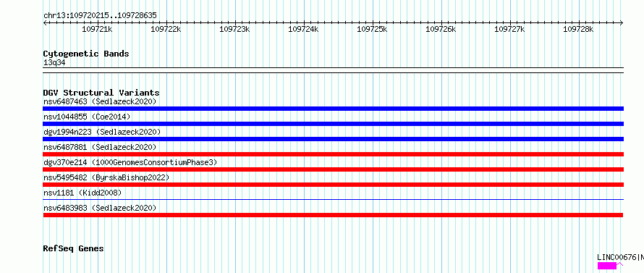The width and height of the screenshot is (644, 273).
Task: Open nsv5495482 (ByrskaBishop2022) label
Action: (x=106, y=177)
